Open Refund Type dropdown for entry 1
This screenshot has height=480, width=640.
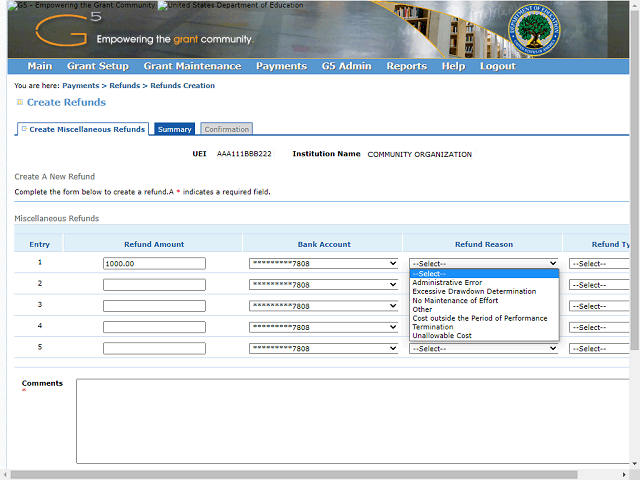coord(598,264)
